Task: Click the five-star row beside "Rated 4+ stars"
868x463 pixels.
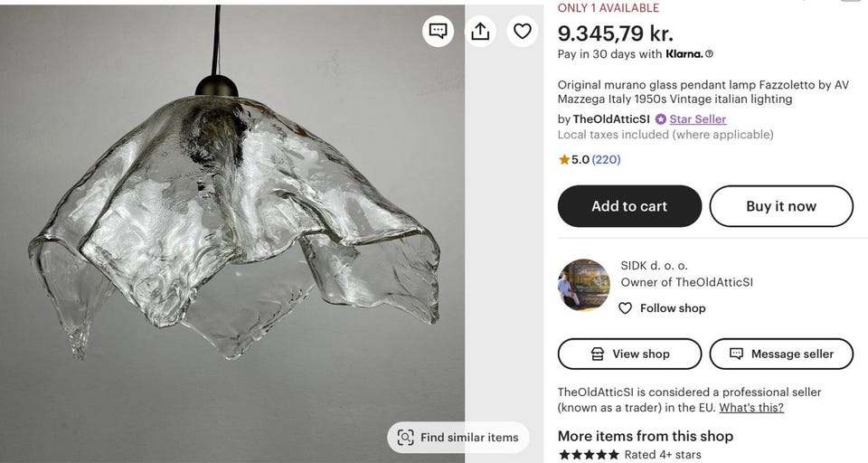Action: click(589, 455)
